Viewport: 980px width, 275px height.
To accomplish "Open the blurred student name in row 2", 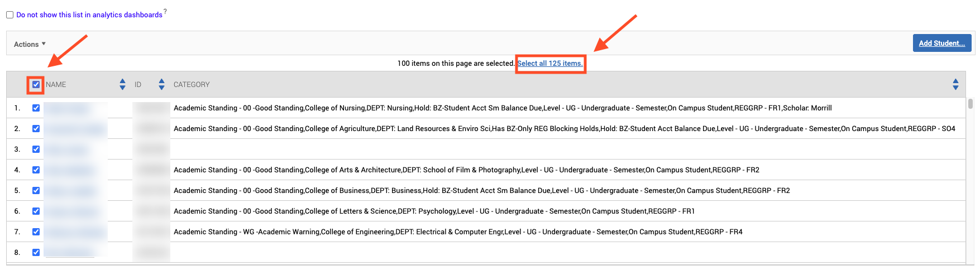I will [x=75, y=129].
